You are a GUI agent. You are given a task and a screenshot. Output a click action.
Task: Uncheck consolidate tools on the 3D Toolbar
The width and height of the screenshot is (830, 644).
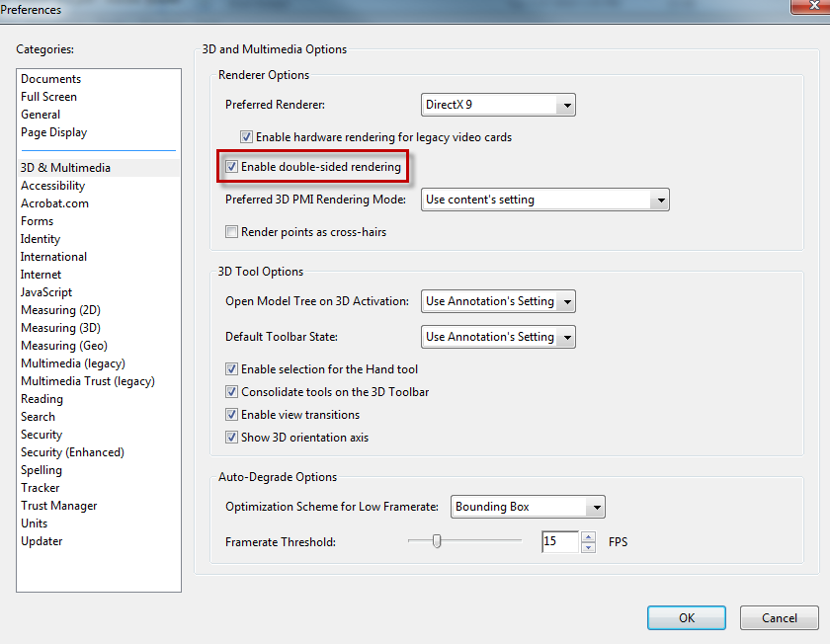pyautogui.click(x=231, y=391)
